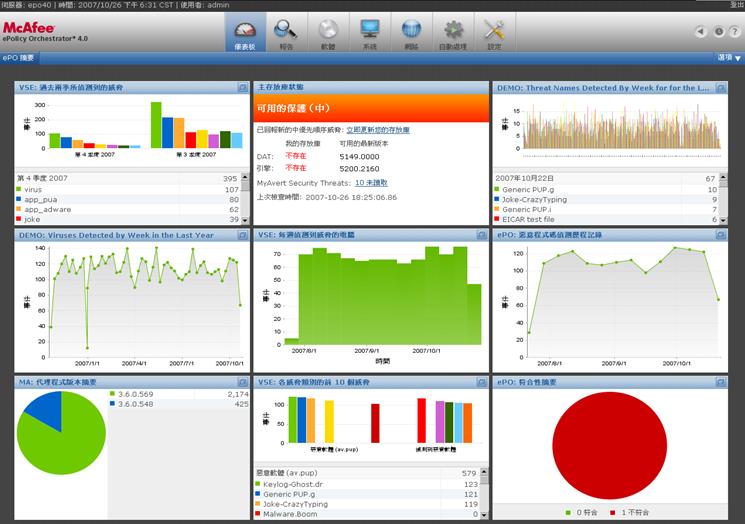Maximize the VSE 過去兩季所偵測到的威脅 panel

(243, 87)
